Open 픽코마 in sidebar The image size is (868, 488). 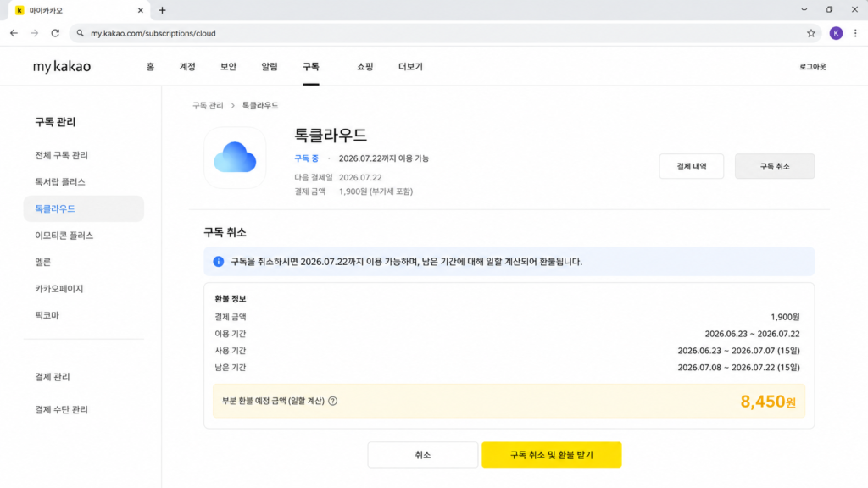47,315
